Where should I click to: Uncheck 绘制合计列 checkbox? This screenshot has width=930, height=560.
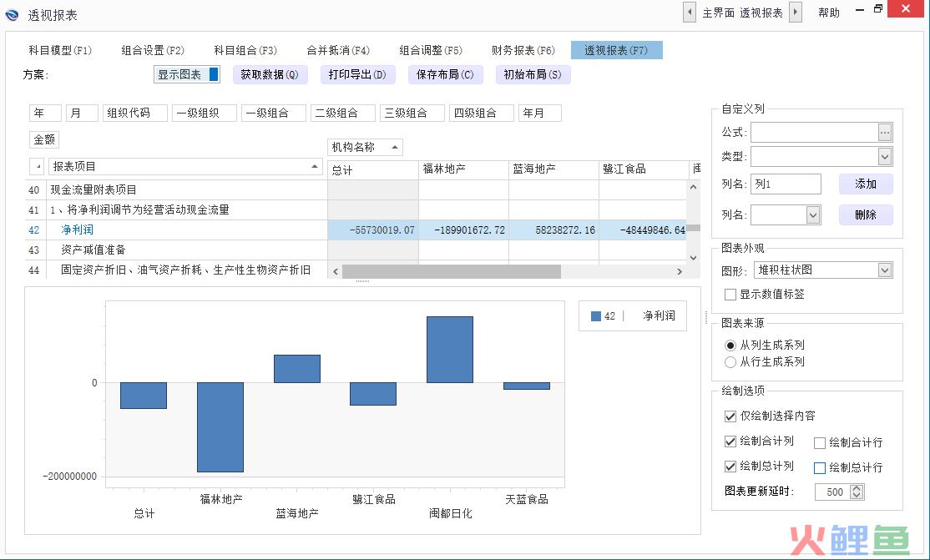[x=730, y=441]
